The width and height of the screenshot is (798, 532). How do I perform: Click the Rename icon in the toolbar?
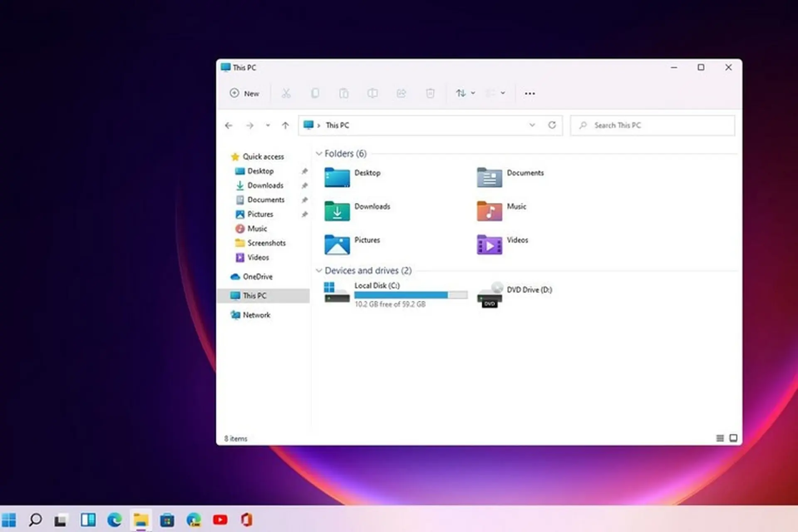(372, 94)
